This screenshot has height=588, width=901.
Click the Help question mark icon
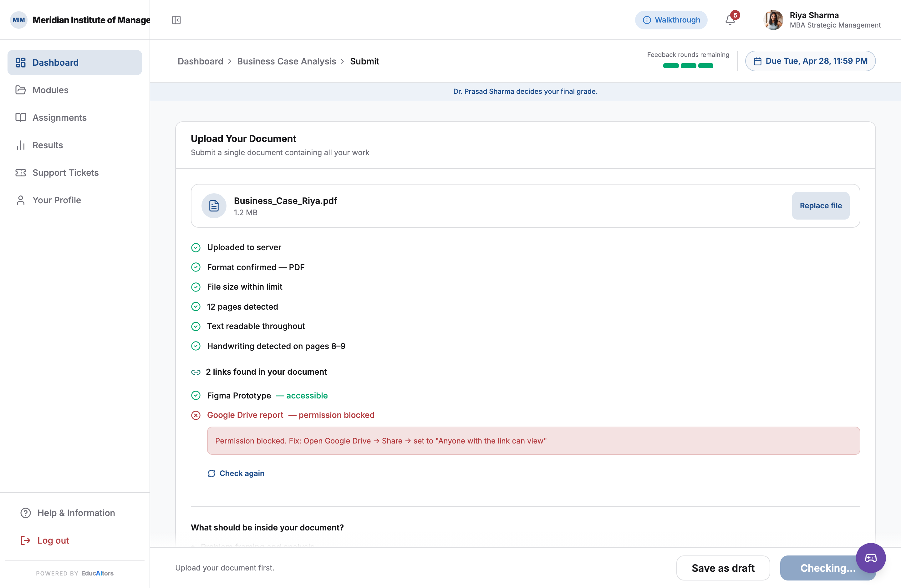[25, 513]
